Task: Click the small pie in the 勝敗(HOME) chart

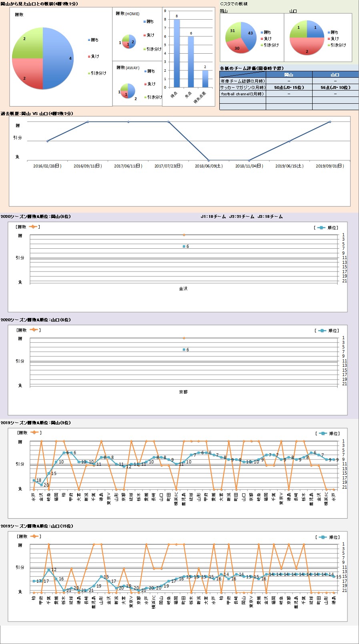Action: tap(128, 41)
